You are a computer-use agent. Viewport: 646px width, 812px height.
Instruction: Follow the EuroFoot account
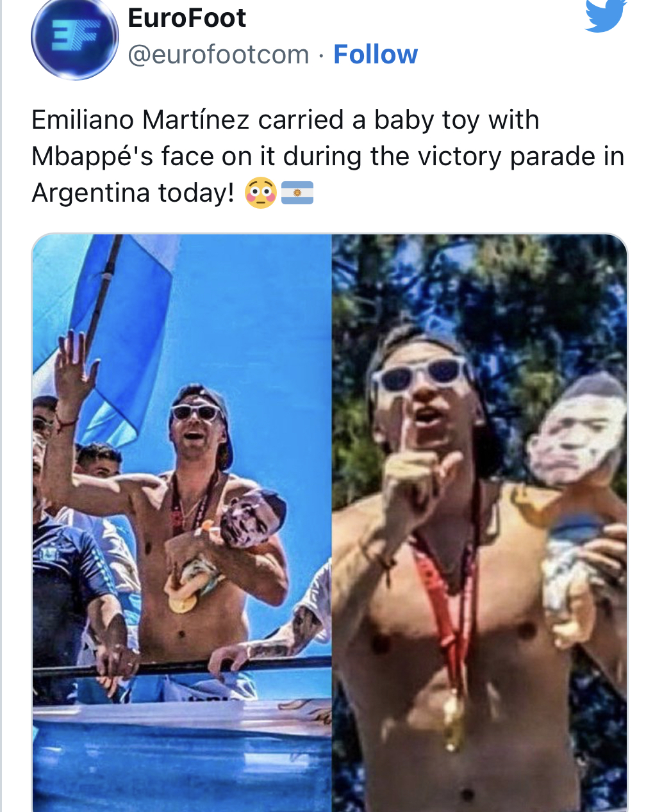[x=376, y=54]
